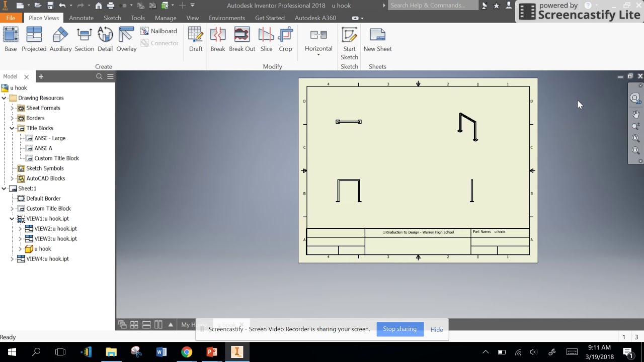This screenshot has height=362, width=644.
Task: Open the Sketch ribbon tab
Action: pos(112,18)
